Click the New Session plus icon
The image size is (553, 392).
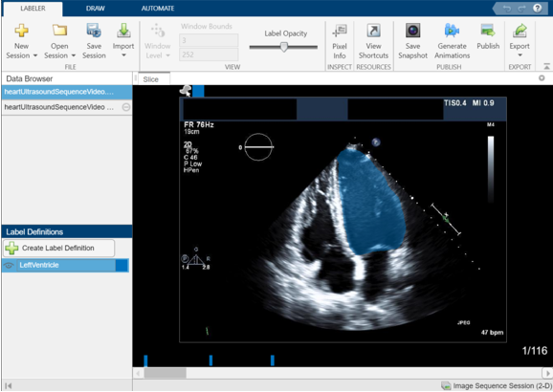(x=21, y=31)
